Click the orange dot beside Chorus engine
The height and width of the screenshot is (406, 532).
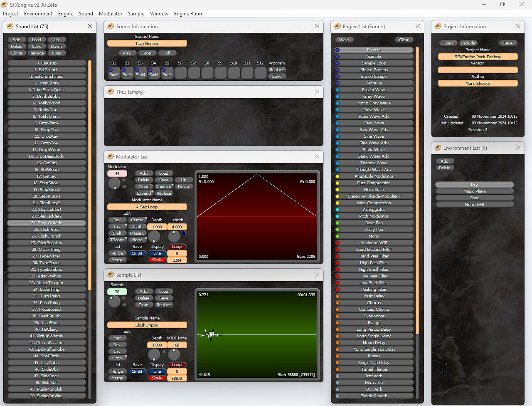coord(337,303)
